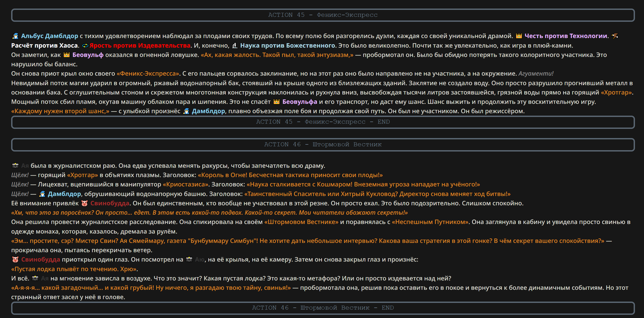Click the ACTION 45 – Феникс-Экспресс – END box
Viewport: 644px width, 318px height.
click(323, 122)
